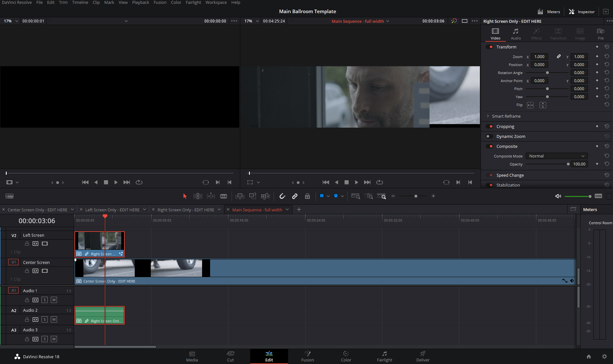Click the blue Marker icon
Image resolution: width=613 pixels, height=364 pixels.
[336, 196]
